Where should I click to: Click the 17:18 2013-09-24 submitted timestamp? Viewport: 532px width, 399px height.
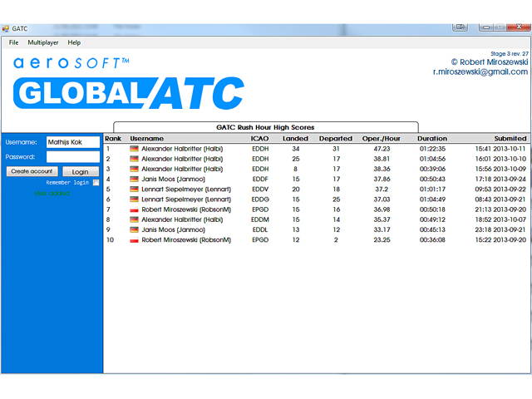[500, 179]
